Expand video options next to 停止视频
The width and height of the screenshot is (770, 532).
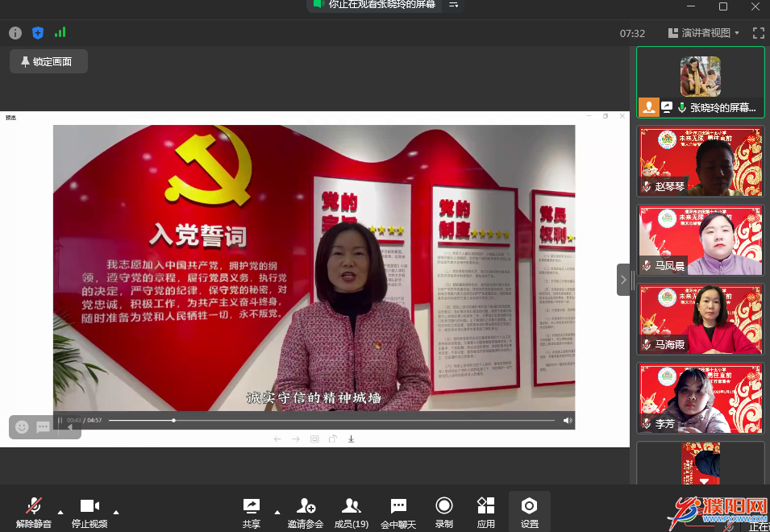click(x=116, y=513)
